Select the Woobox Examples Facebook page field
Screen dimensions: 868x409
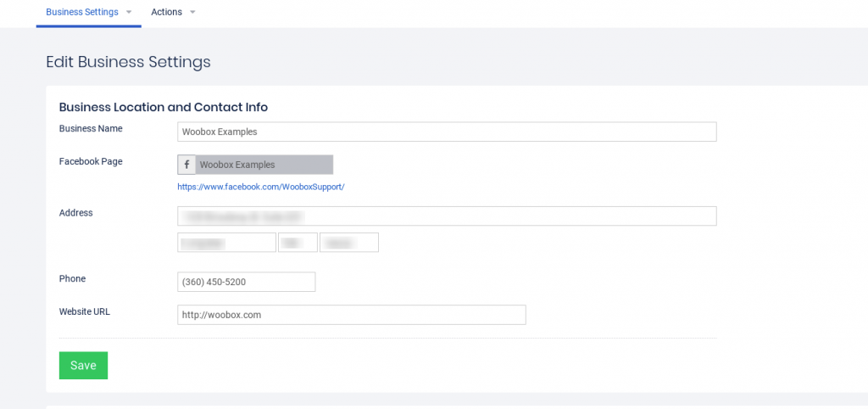point(264,165)
